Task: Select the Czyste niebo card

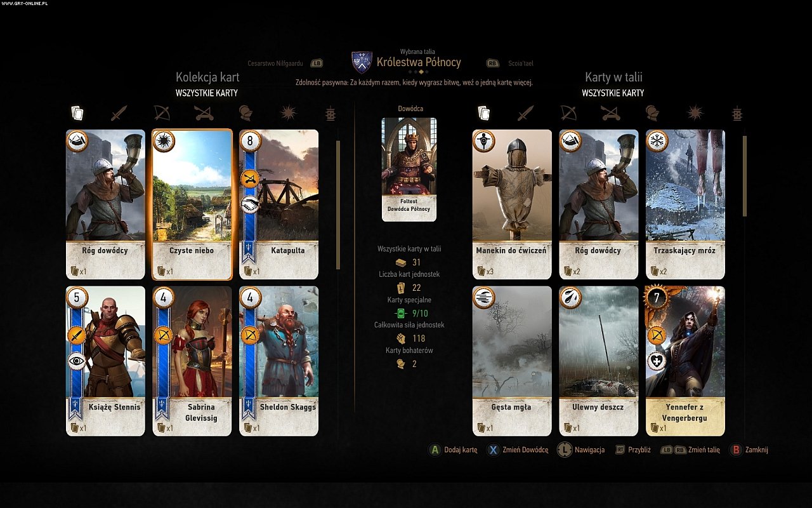Action: [192, 204]
